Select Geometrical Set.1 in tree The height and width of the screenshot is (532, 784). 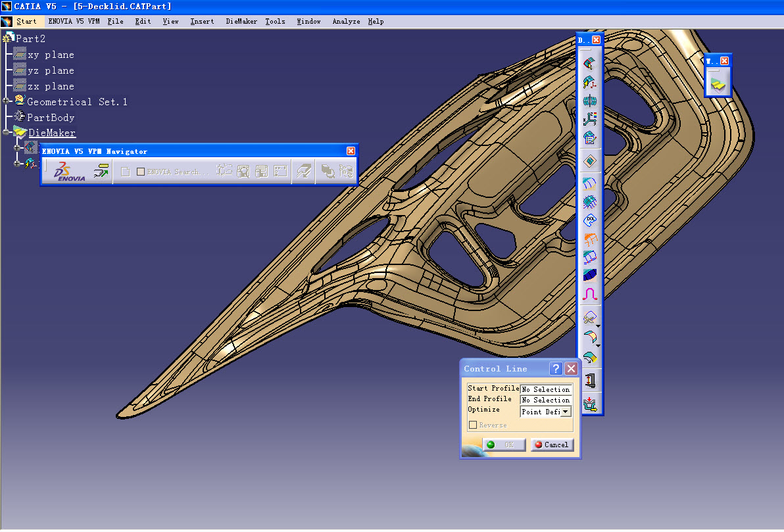click(77, 101)
